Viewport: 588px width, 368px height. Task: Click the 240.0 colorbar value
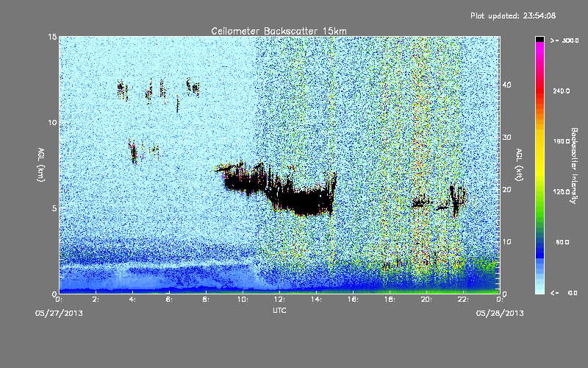(562, 91)
